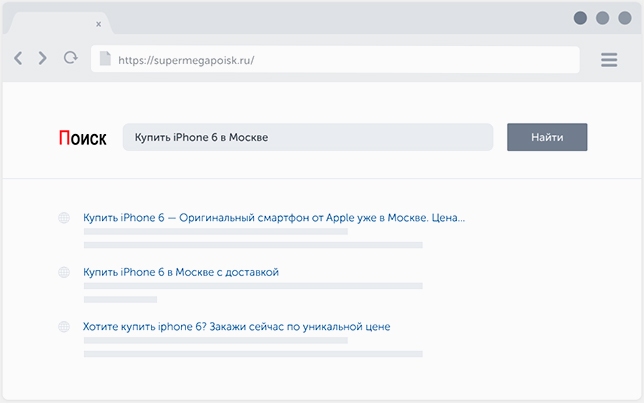Image resolution: width=644 pixels, height=403 pixels.
Task: Click the globe icon beside the third result
Action: 64,327
